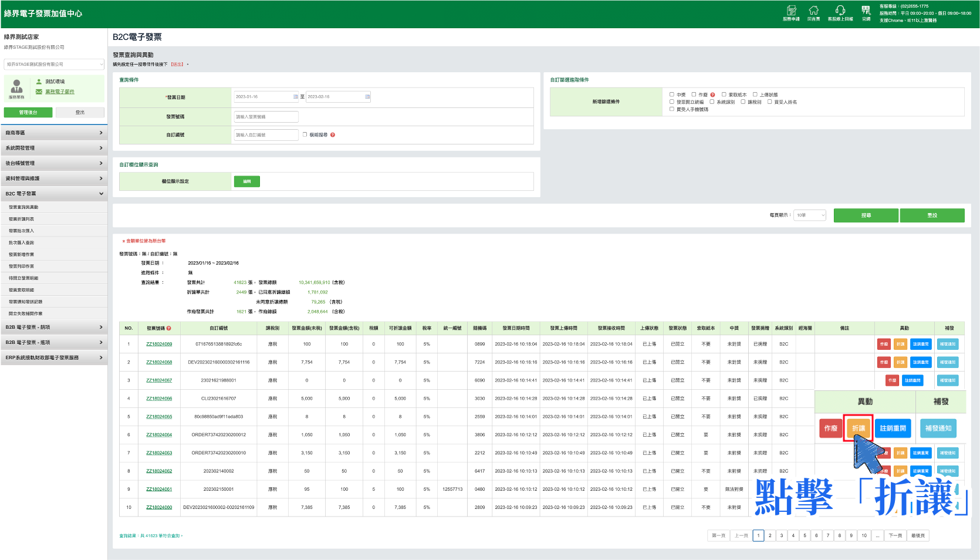Click 補發通知 button for invoice ZZ18024068
The width and height of the screenshot is (980, 560).
[948, 362]
